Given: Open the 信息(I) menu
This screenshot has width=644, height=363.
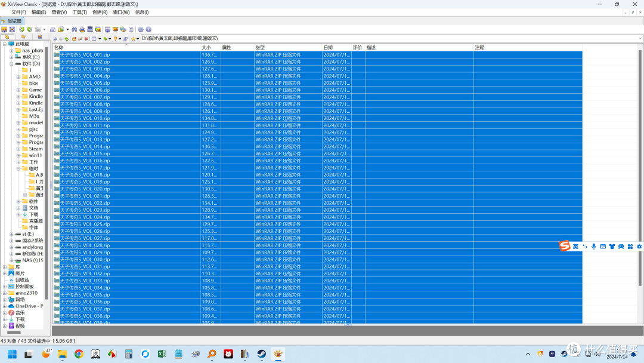Looking at the screenshot, I should point(142,13).
